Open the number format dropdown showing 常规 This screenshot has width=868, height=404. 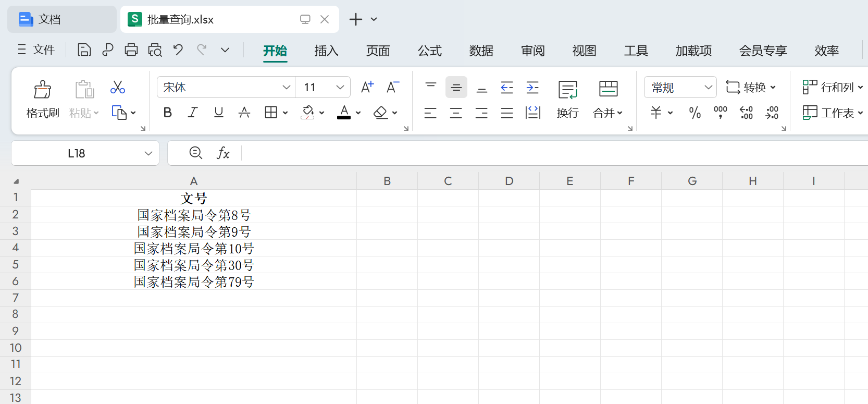(x=708, y=87)
